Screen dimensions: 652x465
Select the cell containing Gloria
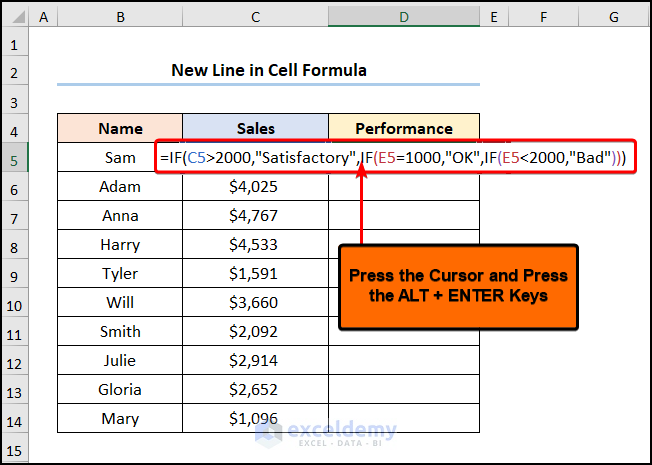point(120,390)
